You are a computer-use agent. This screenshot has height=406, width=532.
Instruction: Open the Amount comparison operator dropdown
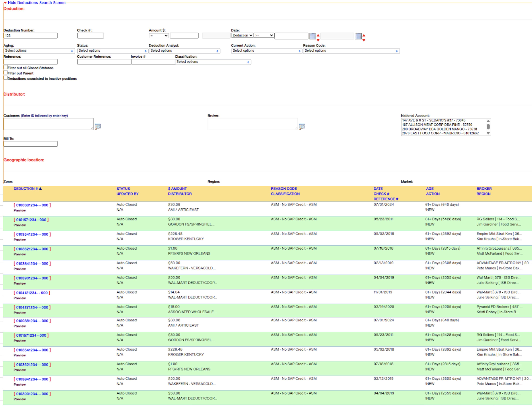159,36
